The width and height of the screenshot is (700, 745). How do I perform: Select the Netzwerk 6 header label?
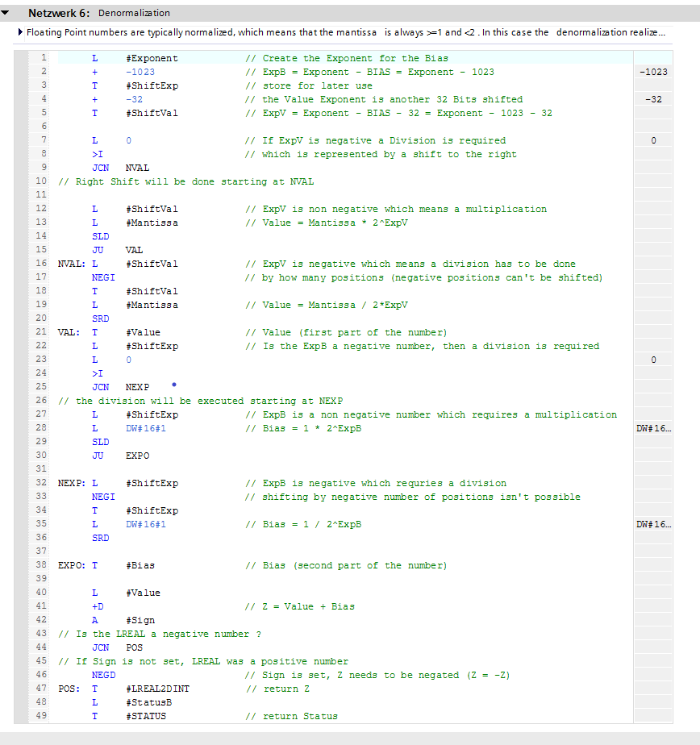(x=60, y=13)
